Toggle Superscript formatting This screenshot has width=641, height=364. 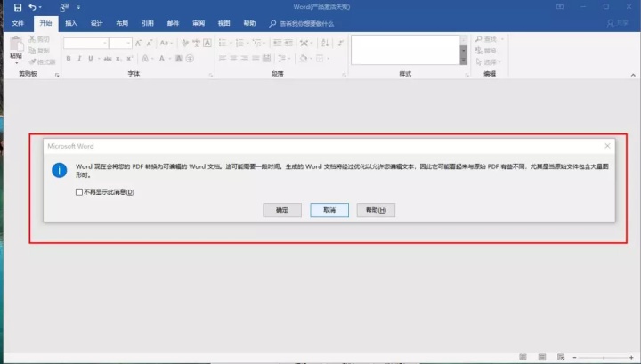130,59
